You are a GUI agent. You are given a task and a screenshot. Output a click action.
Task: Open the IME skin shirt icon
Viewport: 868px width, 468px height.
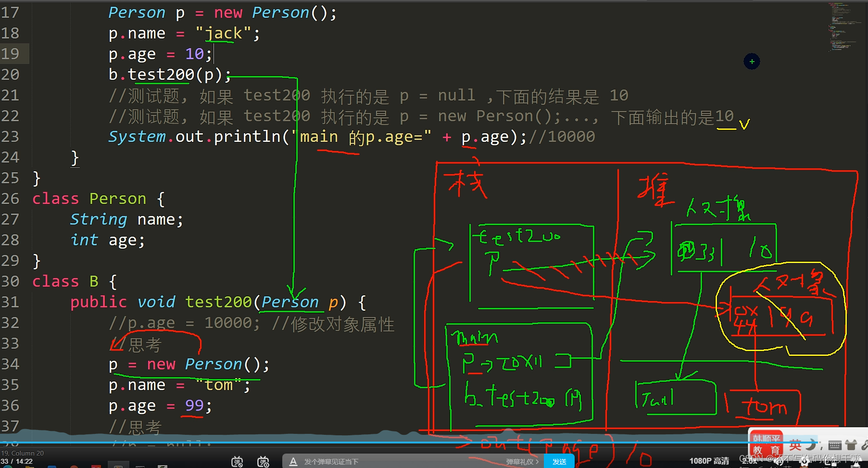tap(851, 445)
